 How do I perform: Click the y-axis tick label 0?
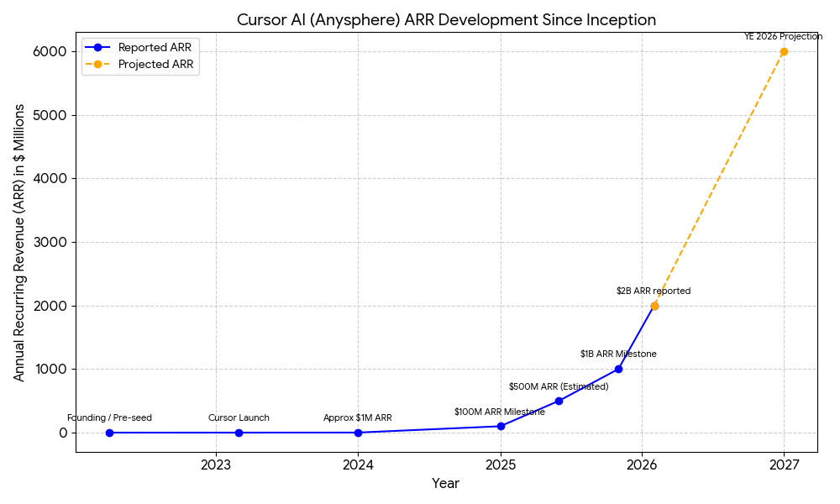[64, 433]
